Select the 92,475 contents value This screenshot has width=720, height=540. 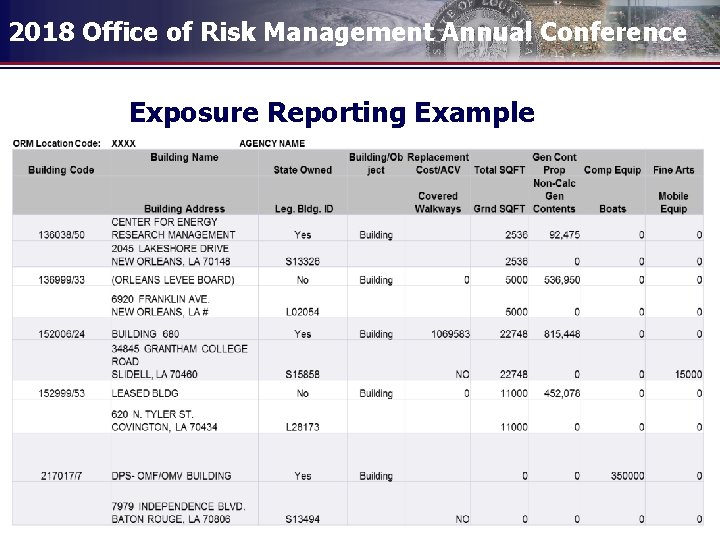[564, 235]
